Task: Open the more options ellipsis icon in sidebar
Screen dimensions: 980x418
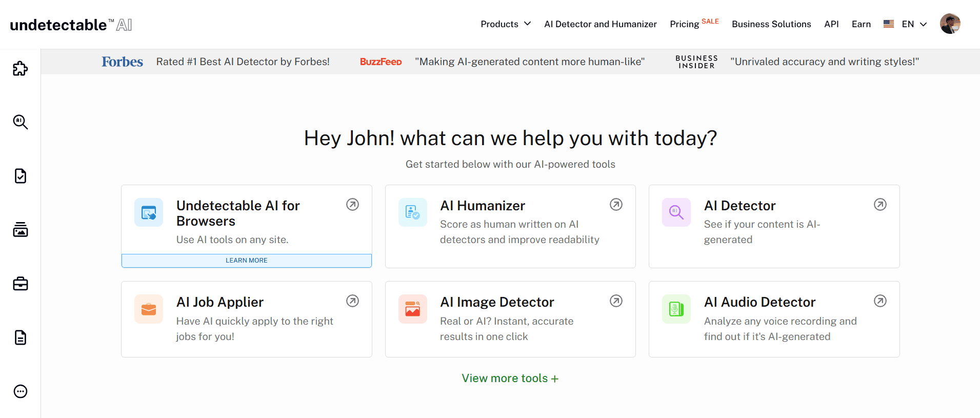Action: click(x=20, y=391)
